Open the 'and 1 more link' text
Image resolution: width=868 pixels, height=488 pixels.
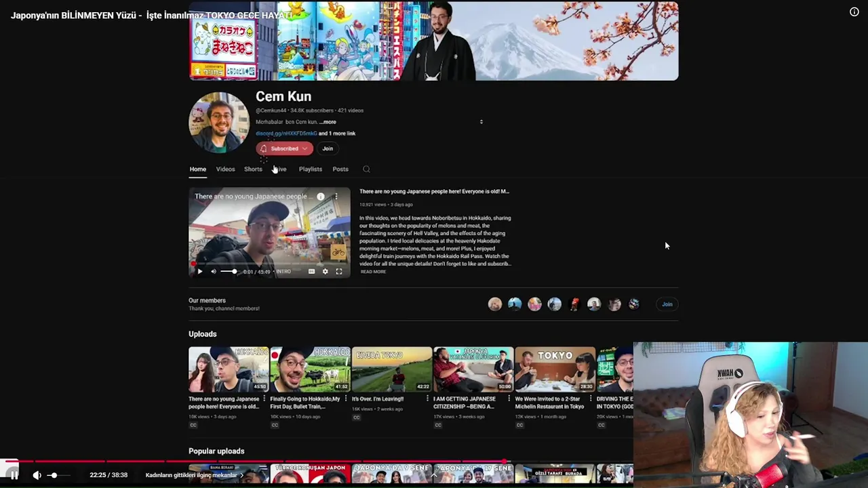point(337,134)
